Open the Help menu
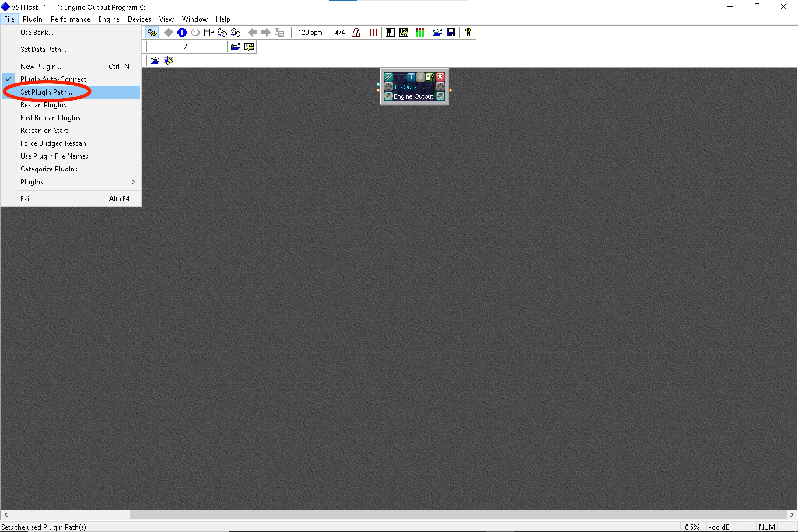 pos(223,19)
